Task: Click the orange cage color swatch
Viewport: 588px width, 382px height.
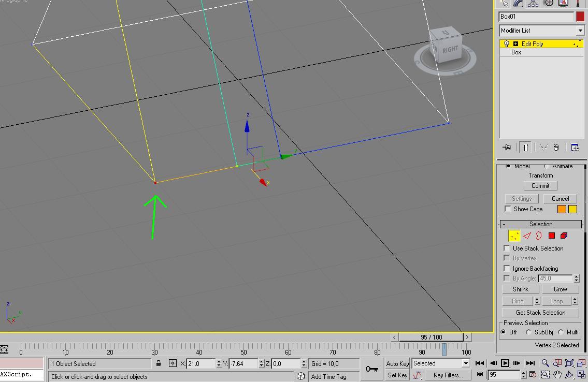Action: [x=562, y=209]
